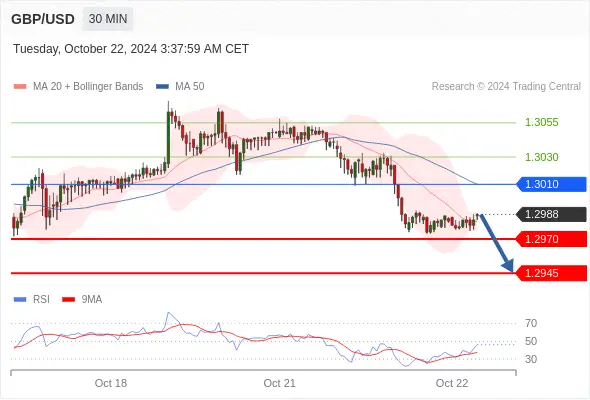This screenshot has height=400, width=590.
Task: Click the RSI 50 level label
Action: tap(531, 341)
